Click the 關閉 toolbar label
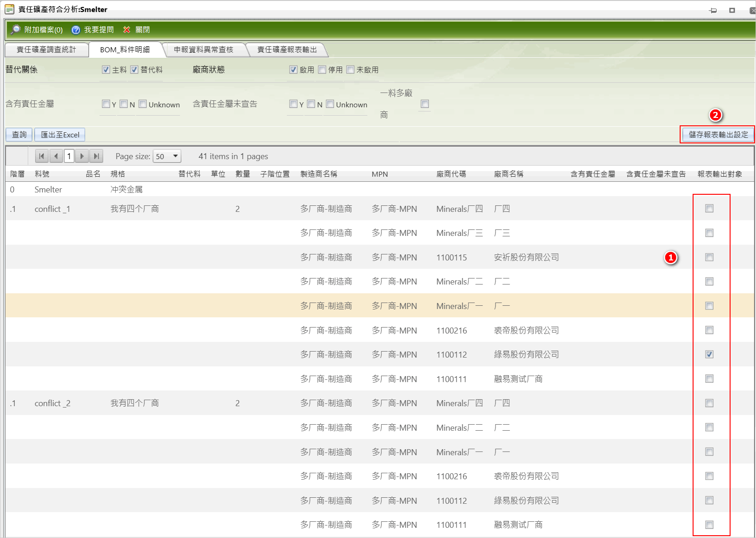 click(x=143, y=30)
